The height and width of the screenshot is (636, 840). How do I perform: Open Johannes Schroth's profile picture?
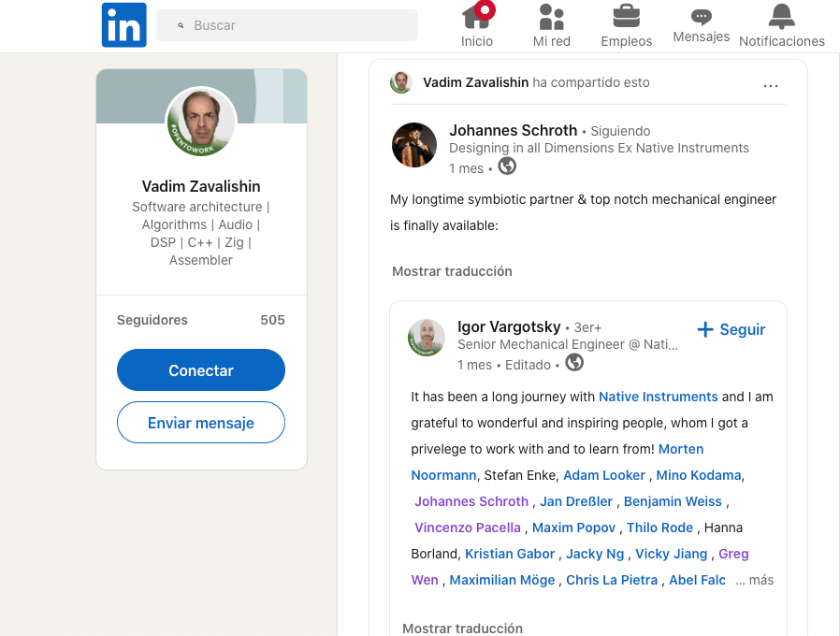[x=414, y=145]
